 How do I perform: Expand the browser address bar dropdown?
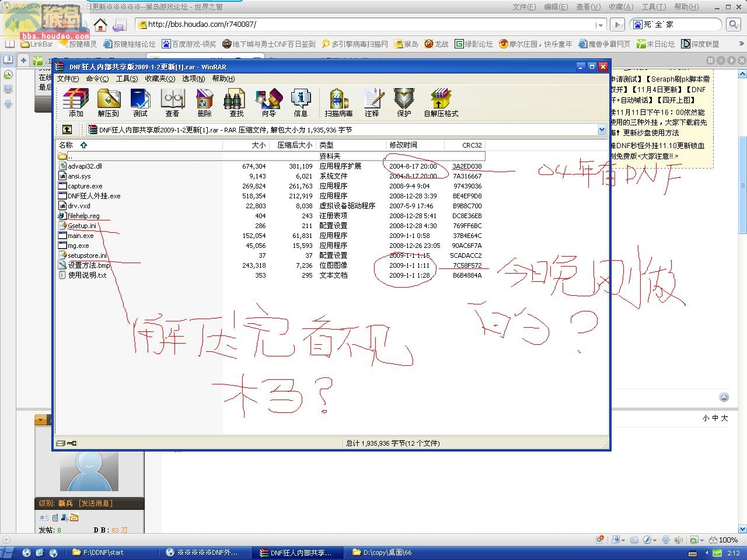tap(600, 24)
